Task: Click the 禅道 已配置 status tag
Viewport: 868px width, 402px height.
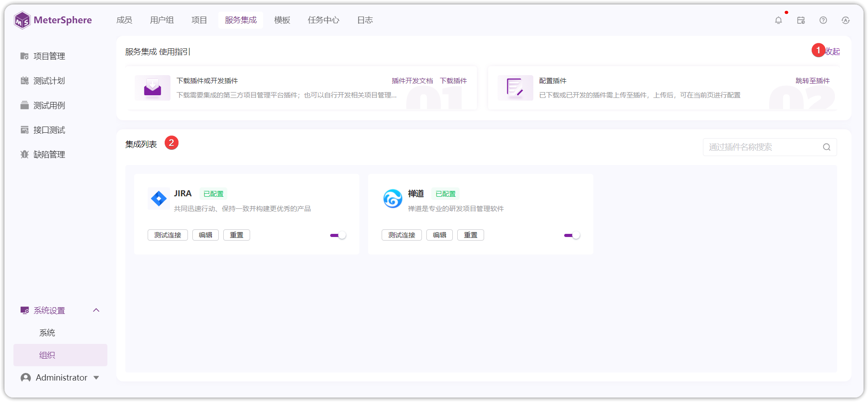Action: click(x=446, y=194)
